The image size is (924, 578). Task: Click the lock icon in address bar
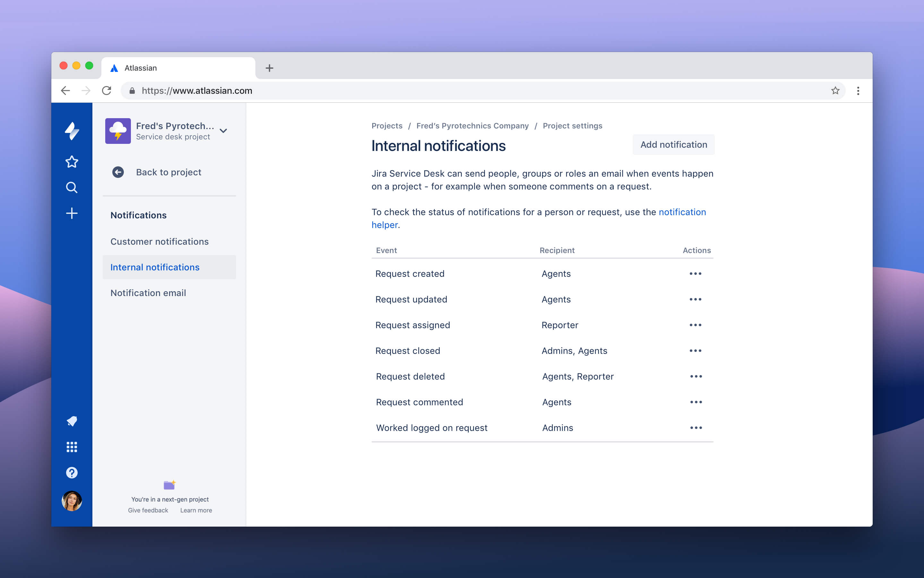click(x=132, y=91)
